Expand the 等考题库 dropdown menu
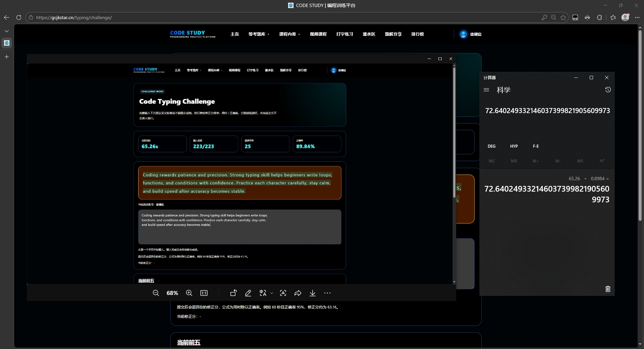 click(x=259, y=34)
